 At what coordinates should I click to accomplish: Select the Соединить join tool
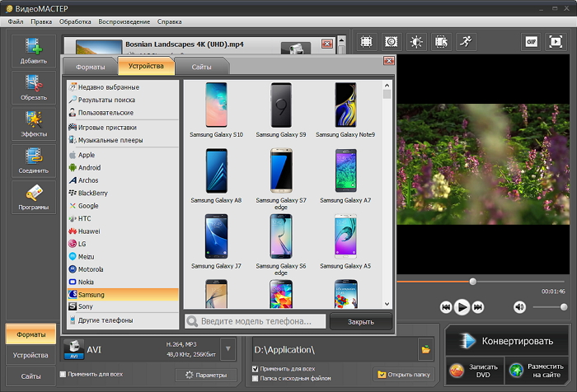[34, 161]
